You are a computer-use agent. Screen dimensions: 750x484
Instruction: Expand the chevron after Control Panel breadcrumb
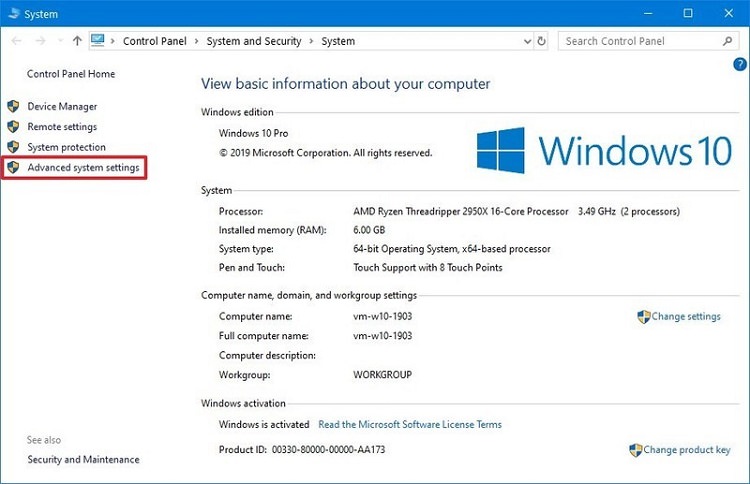pyautogui.click(x=198, y=42)
